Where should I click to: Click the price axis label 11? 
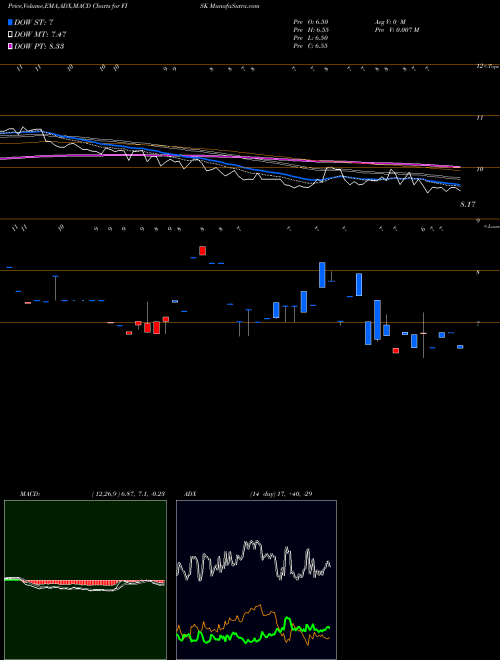tap(479, 118)
